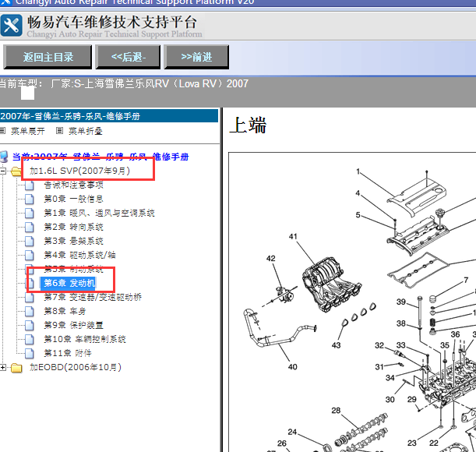Click the current vehicle text 上海雪佛兰乐风RV (Lova RV) 2007
Image resolution: width=476 pixels, height=452 pixels.
click(x=166, y=83)
